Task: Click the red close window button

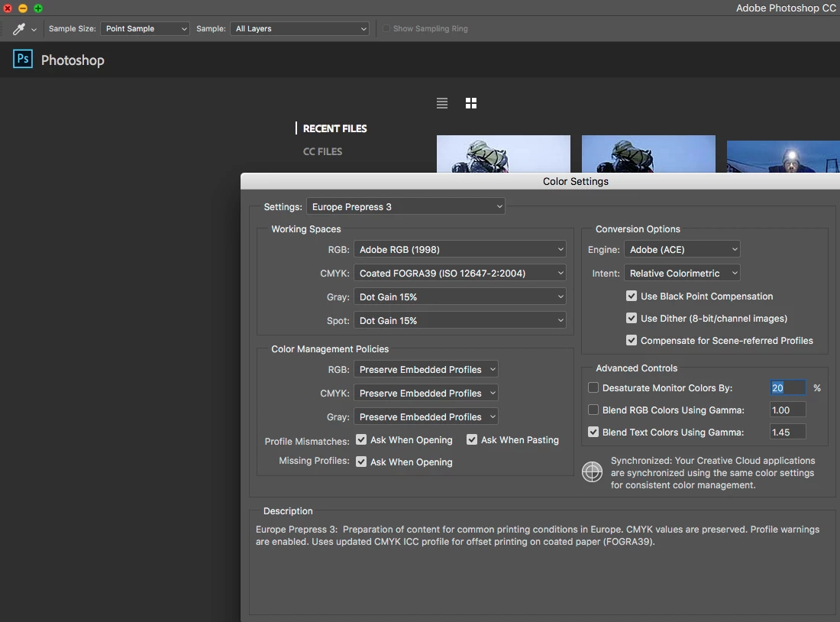Action: (x=8, y=8)
